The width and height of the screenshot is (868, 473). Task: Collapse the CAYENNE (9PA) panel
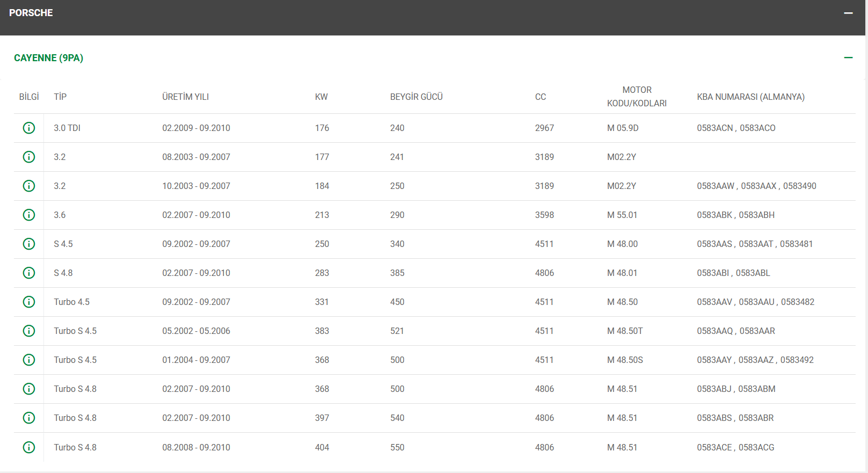(x=848, y=57)
